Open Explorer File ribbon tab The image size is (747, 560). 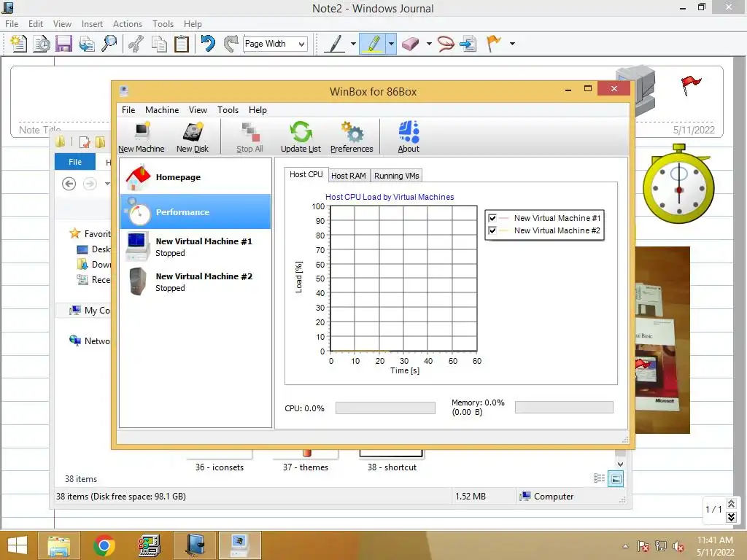click(75, 162)
